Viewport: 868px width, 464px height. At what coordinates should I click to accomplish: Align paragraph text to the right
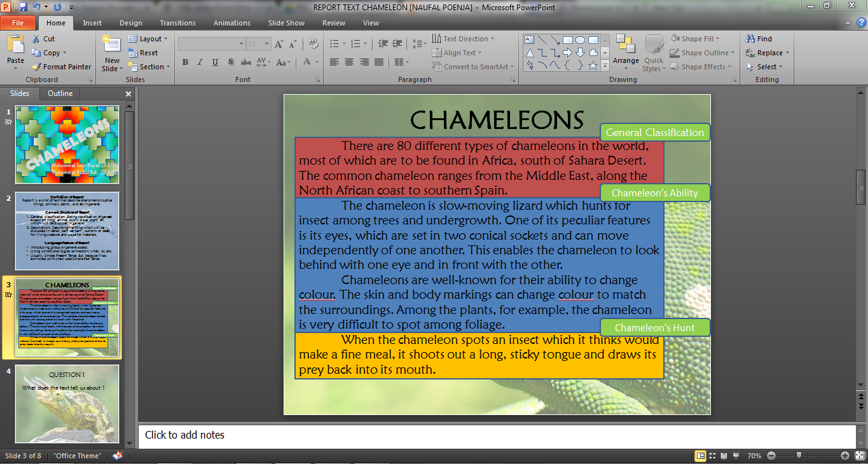point(364,62)
